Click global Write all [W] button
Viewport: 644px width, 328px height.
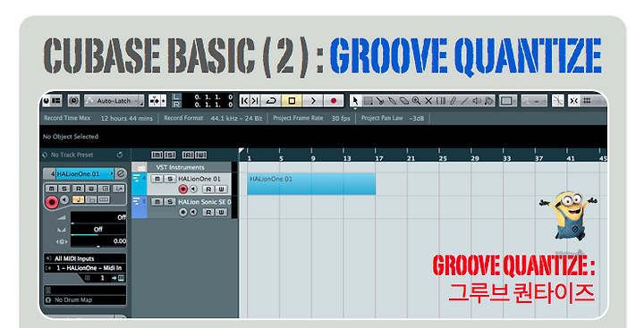[x=201, y=155]
